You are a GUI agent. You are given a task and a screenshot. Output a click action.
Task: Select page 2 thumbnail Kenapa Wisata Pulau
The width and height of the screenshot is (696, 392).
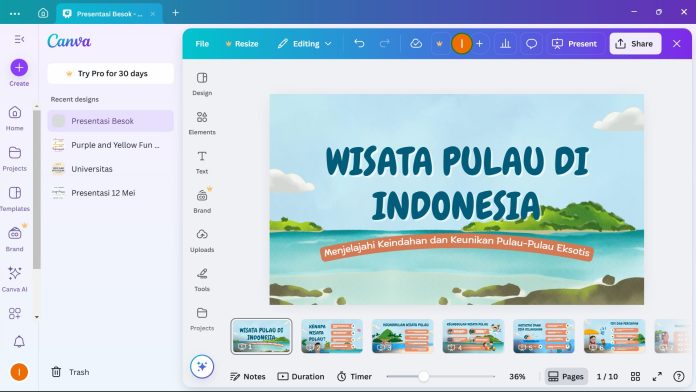332,336
